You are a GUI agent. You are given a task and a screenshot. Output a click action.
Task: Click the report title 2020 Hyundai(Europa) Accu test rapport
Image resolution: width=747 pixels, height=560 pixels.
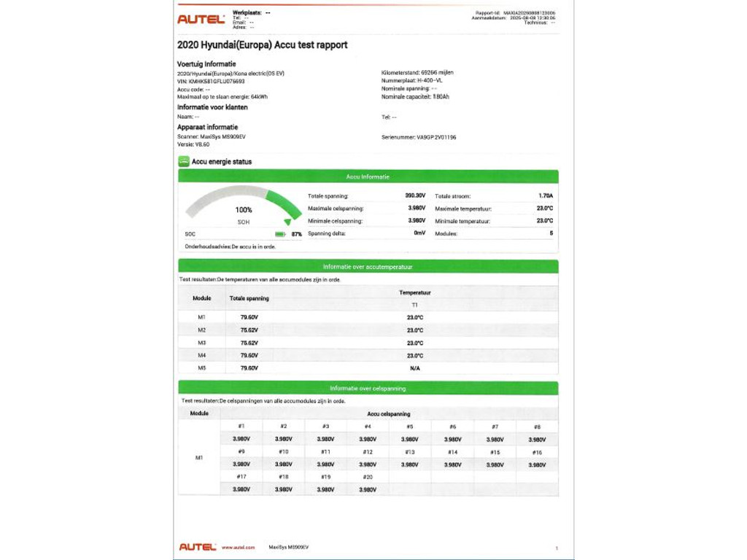262,44
